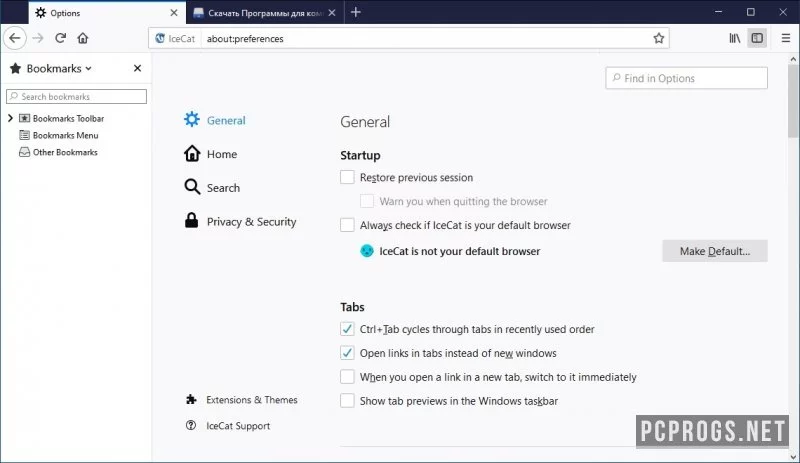This screenshot has width=800, height=463.
Task: Toggle the sidebar button in toolbar
Action: coord(757,38)
